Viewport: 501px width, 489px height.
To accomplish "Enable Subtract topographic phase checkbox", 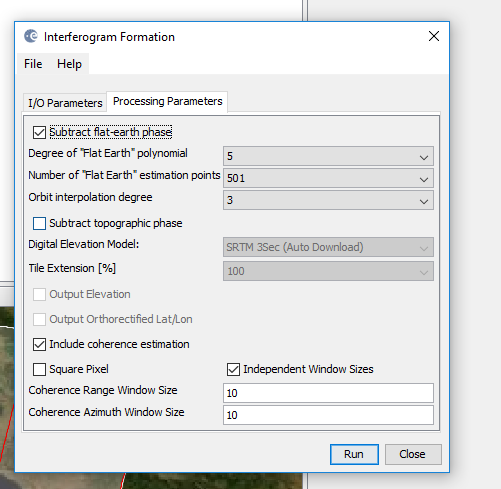I will [x=39, y=223].
